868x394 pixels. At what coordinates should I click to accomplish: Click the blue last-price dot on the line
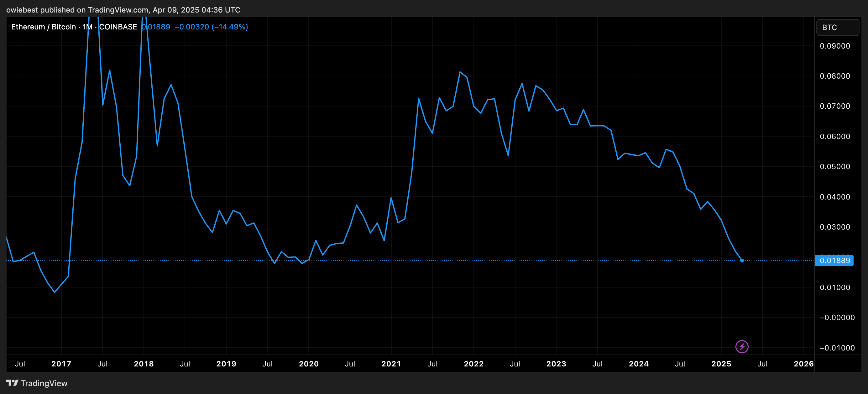pyautogui.click(x=742, y=260)
